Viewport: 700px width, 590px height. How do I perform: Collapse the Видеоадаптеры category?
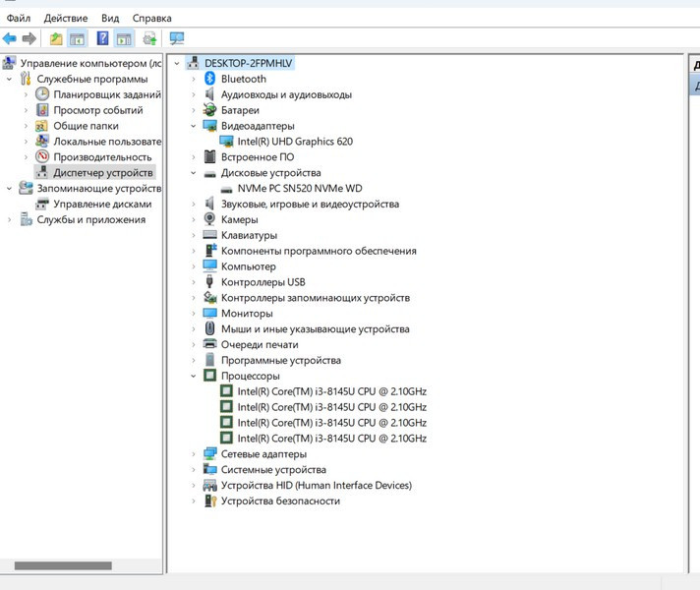(x=194, y=126)
